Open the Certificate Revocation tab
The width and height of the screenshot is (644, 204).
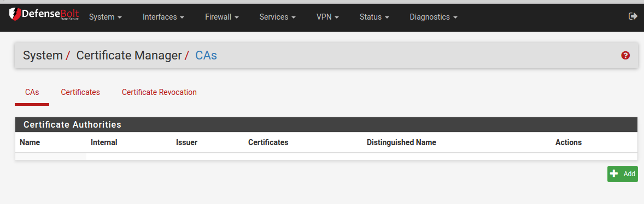[x=159, y=93]
